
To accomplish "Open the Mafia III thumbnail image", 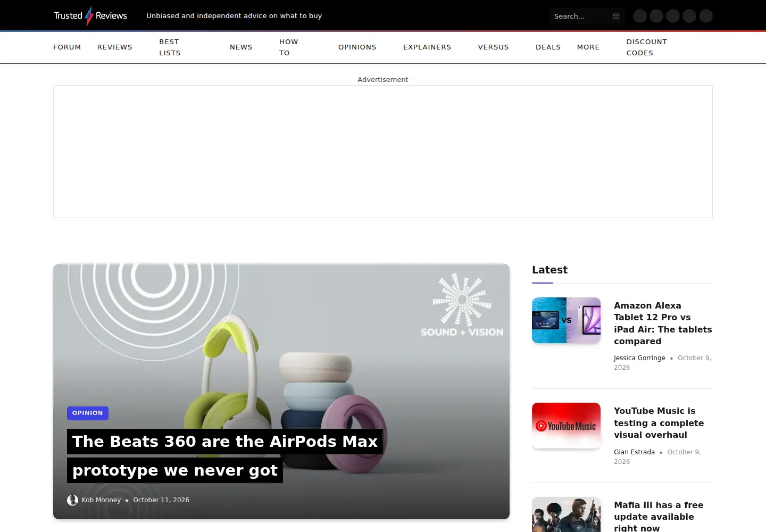I will [x=567, y=514].
